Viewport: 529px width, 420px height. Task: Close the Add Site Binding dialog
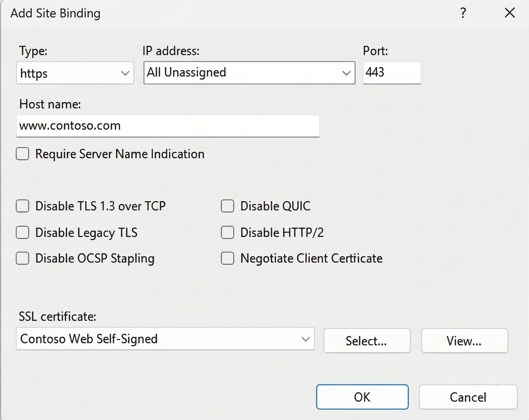[510, 13]
